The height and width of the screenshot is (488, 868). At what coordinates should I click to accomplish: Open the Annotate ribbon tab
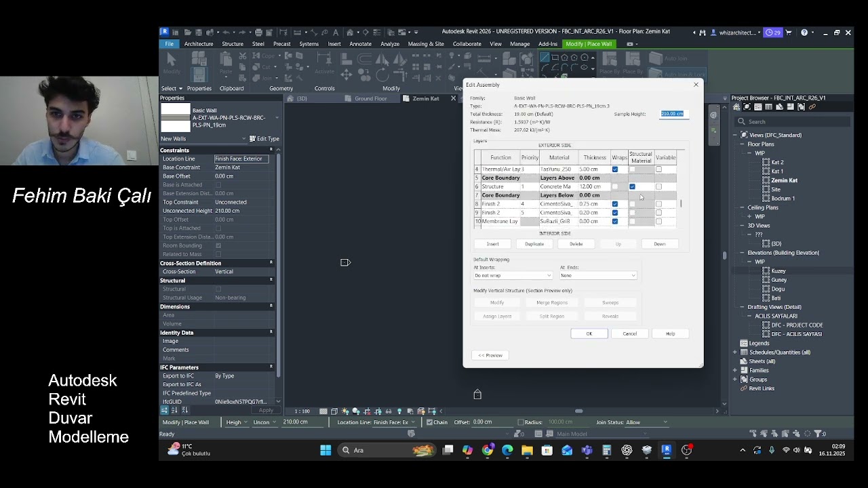coord(360,44)
